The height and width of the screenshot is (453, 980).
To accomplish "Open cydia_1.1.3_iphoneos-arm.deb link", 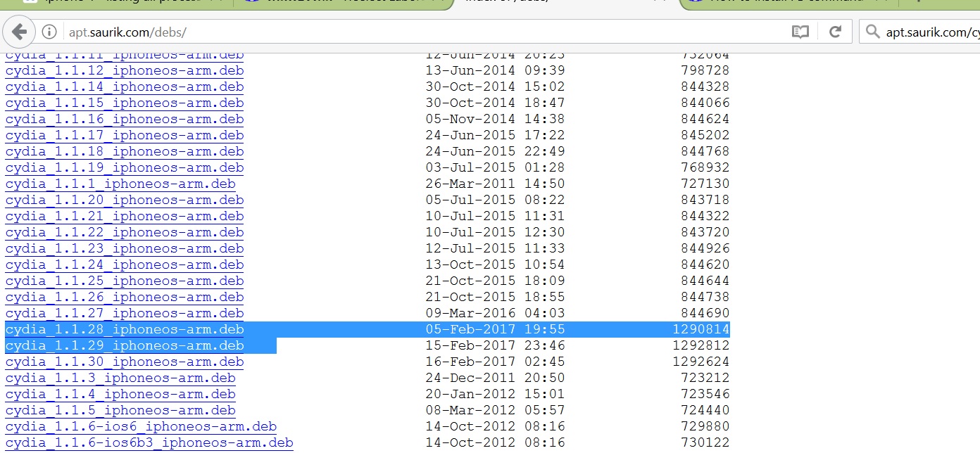I will (120, 378).
